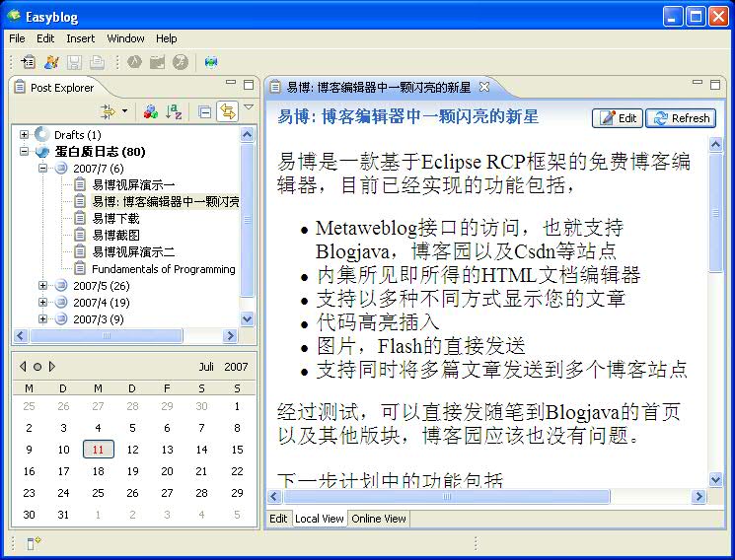Maximize the editor panel
Viewport: 735px width, 560px height.
point(715,85)
